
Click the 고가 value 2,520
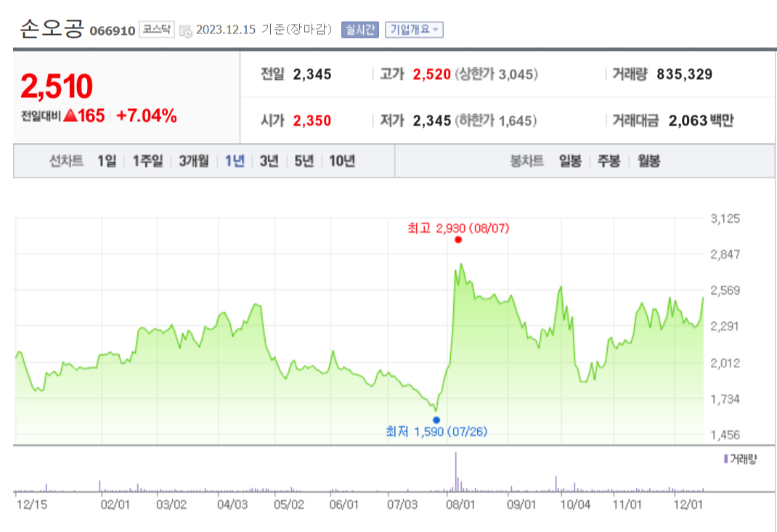431,74
